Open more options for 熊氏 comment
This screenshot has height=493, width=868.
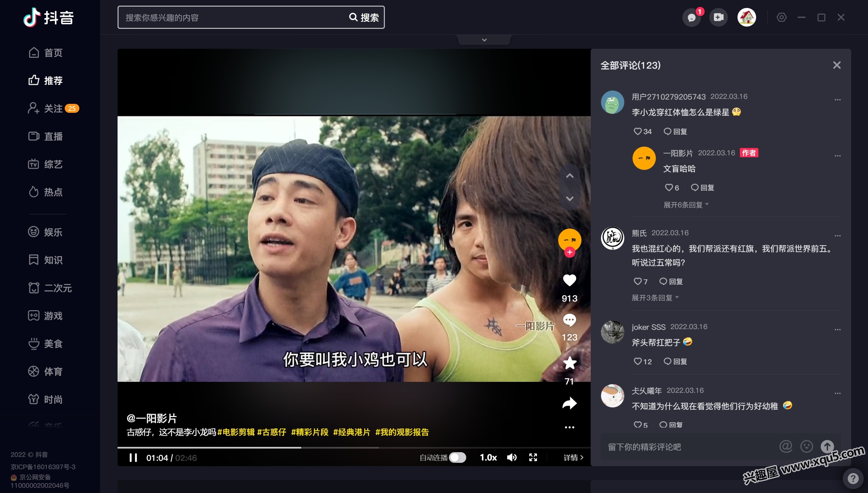click(837, 236)
